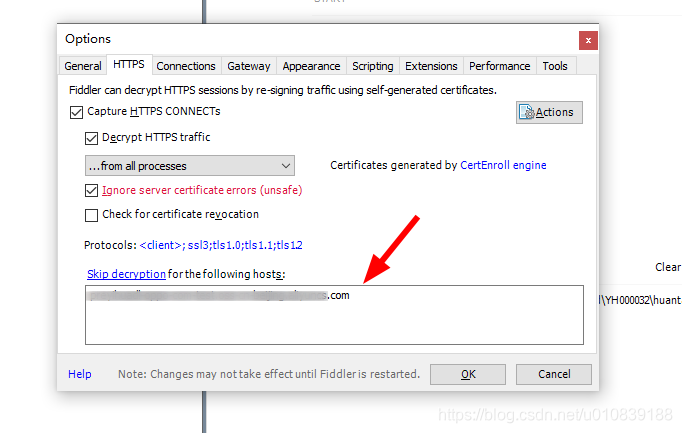Select the HTTPS tab
Viewport: 682px width, 433px height.
[129, 64]
